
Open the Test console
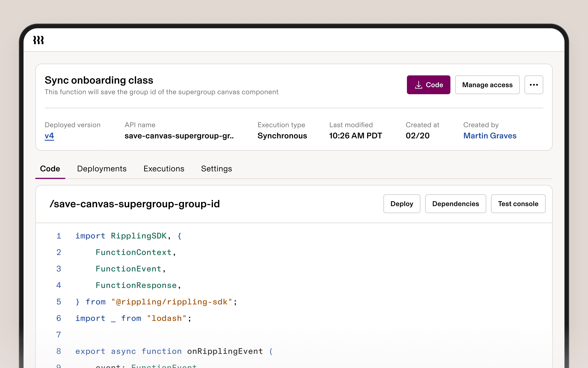tap(518, 204)
